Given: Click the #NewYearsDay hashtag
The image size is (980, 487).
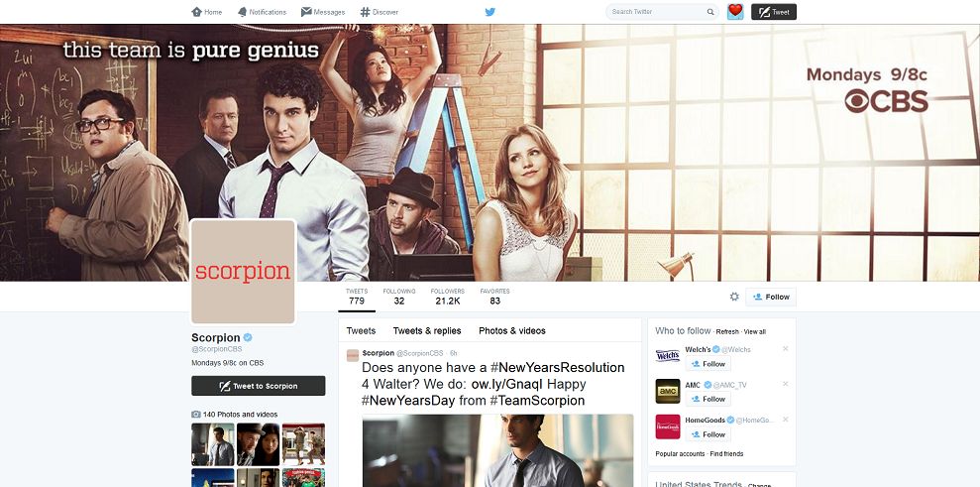Looking at the screenshot, I should (408, 401).
